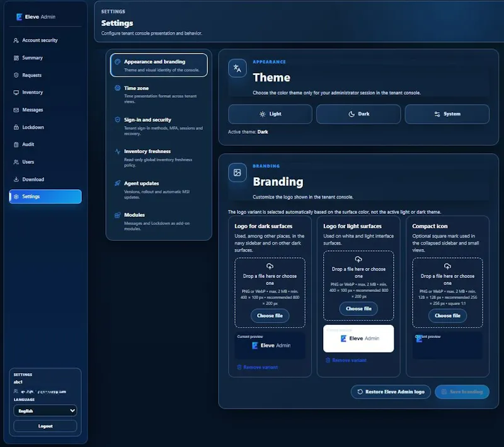Go to the Users page

[x=45, y=162]
